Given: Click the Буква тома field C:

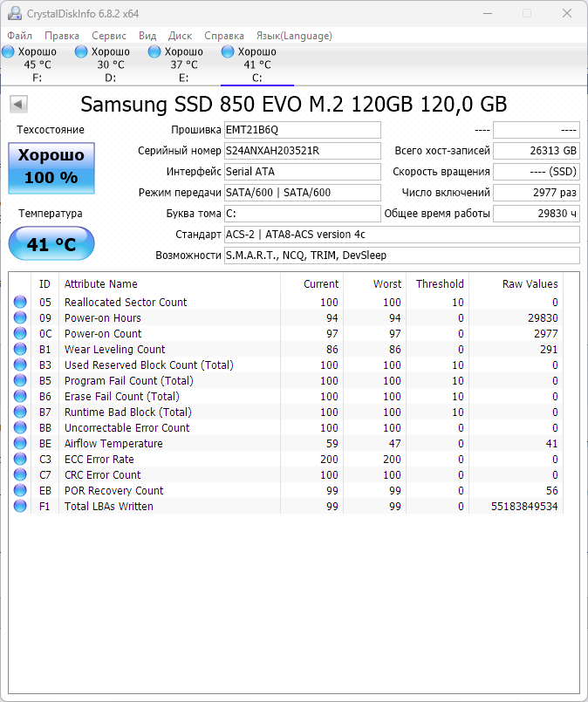Looking at the screenshot, I should click(302, 214).
